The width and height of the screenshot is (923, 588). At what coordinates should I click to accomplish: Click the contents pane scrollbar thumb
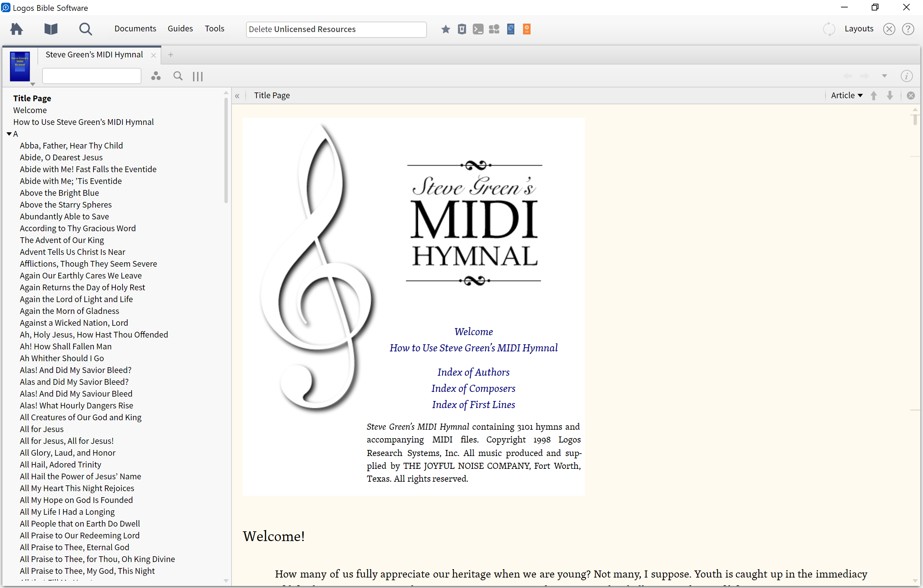pos(226,150)
